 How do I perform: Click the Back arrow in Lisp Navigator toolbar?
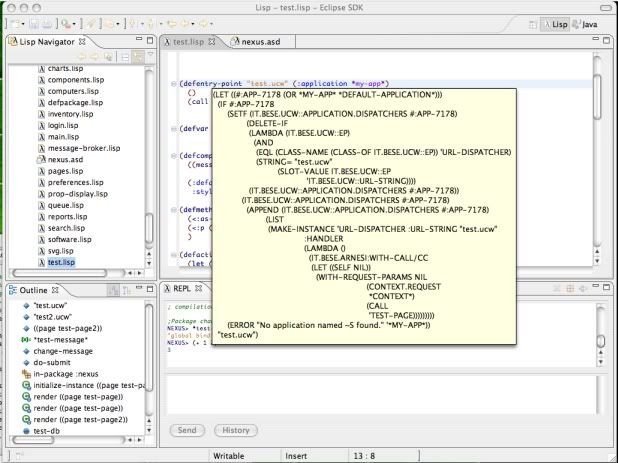[82, 57]
